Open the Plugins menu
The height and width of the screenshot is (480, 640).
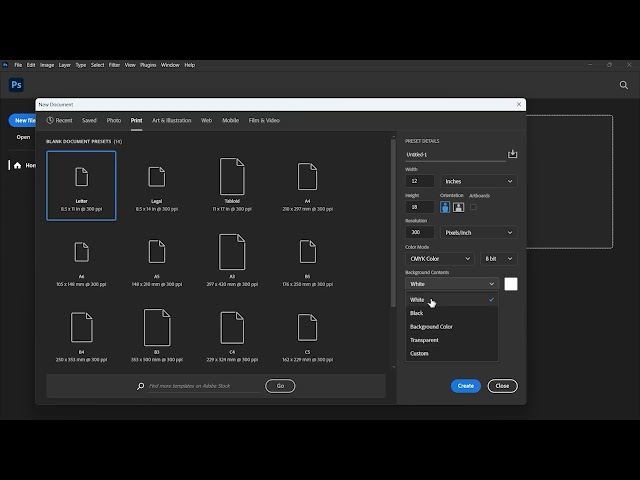point(148,65)
